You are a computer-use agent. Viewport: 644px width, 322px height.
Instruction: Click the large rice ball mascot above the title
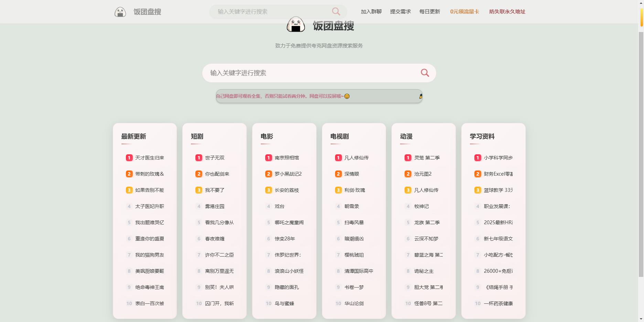(297, 25)
